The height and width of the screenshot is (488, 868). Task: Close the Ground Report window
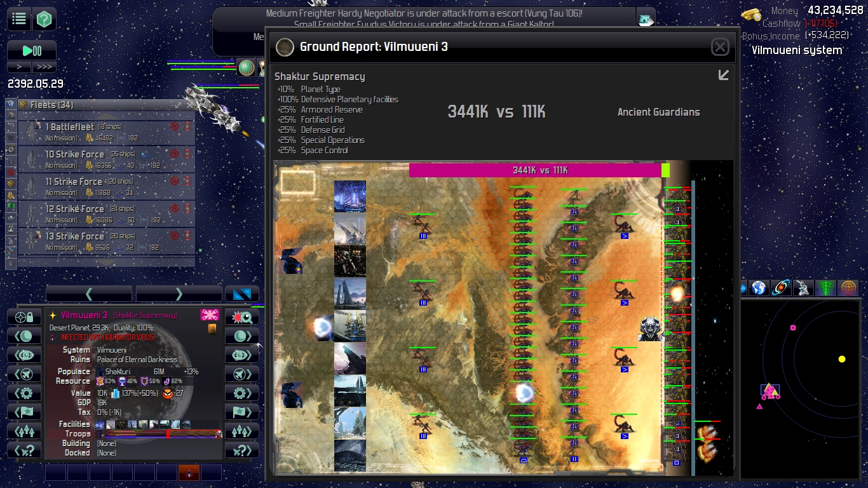720,46
